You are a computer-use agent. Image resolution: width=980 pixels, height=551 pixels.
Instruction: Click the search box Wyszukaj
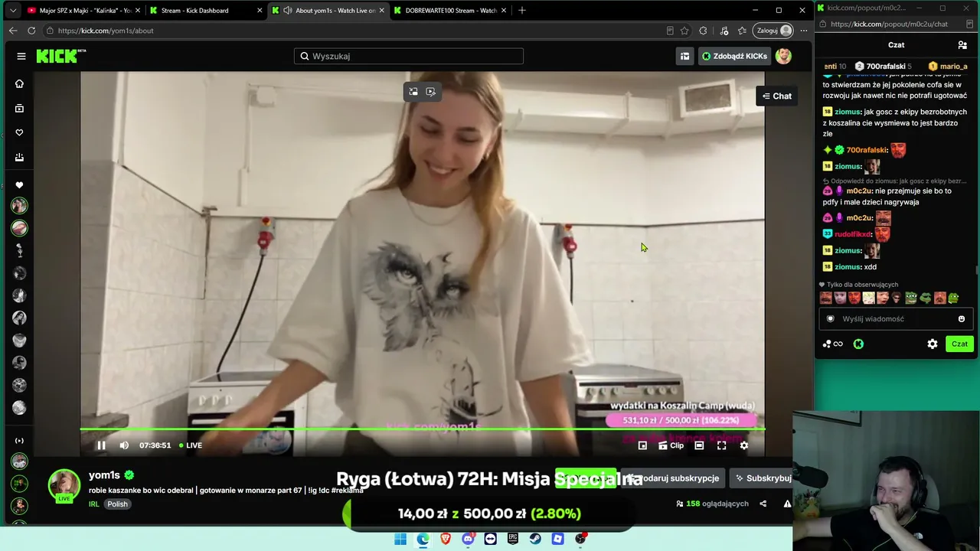(x=409, y=56)
